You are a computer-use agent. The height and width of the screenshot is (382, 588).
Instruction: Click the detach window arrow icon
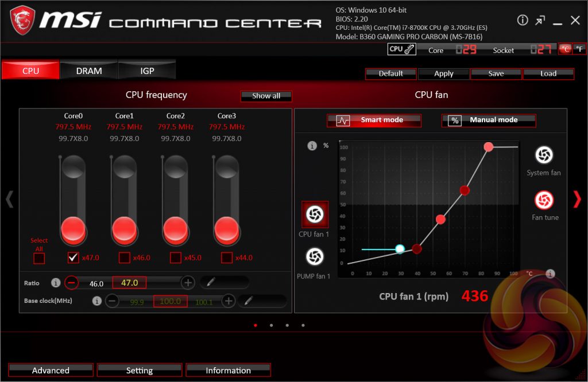(540, 20)
